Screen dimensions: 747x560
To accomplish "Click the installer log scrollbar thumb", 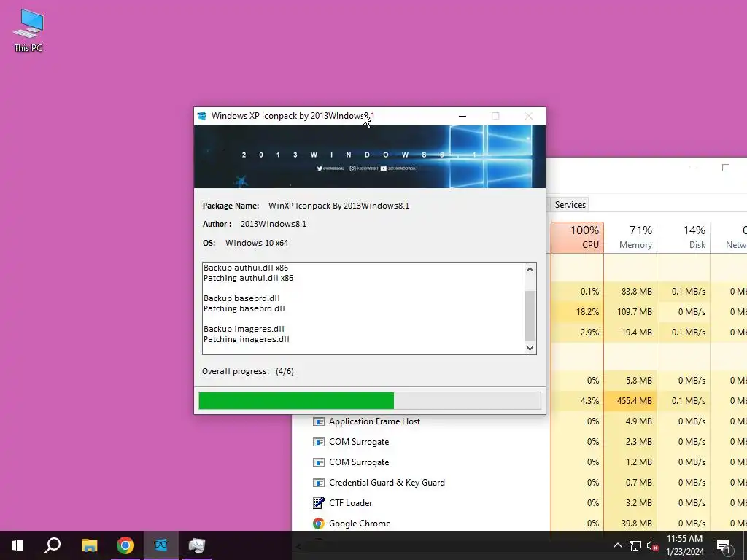I will 530,316.
